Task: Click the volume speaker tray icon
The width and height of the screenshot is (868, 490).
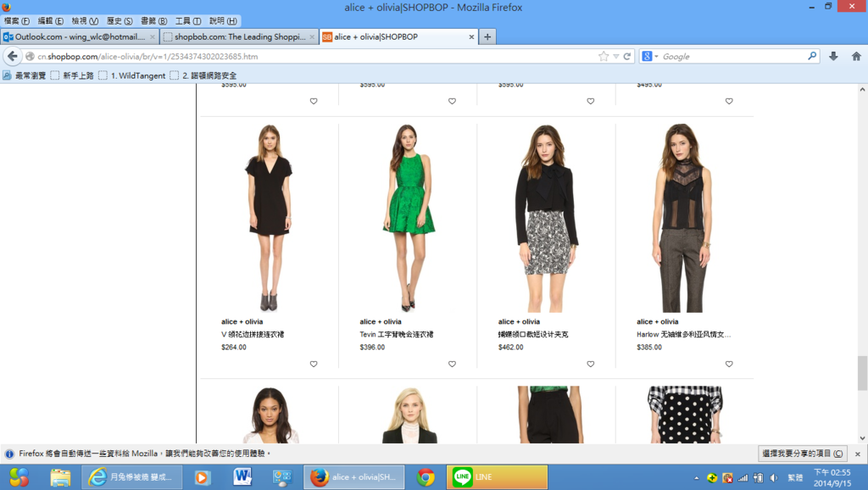Action: 774,478
